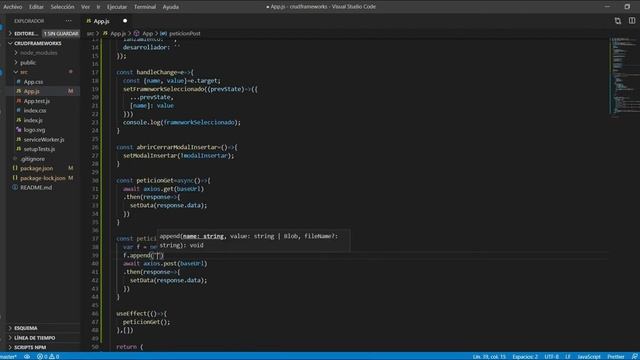Open the Ir menu
640x360 pixels.
[x=98, y=7]
